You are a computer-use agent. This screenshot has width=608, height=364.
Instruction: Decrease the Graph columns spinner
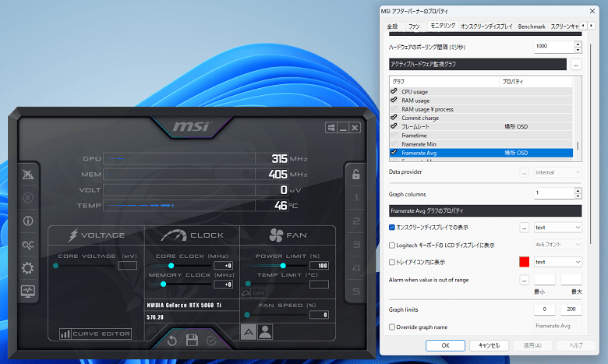pyautogui.click(x=578, y=196)
